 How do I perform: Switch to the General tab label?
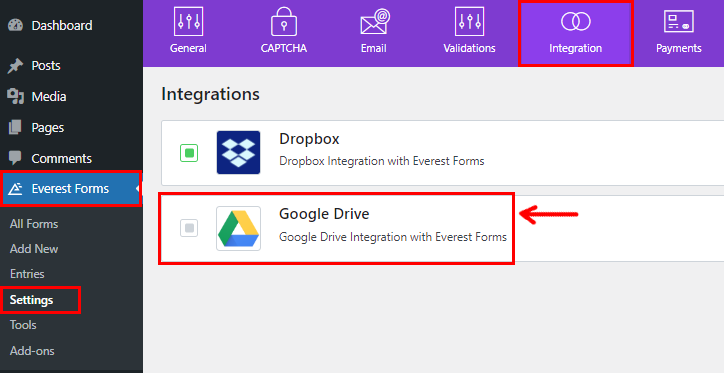188,48
